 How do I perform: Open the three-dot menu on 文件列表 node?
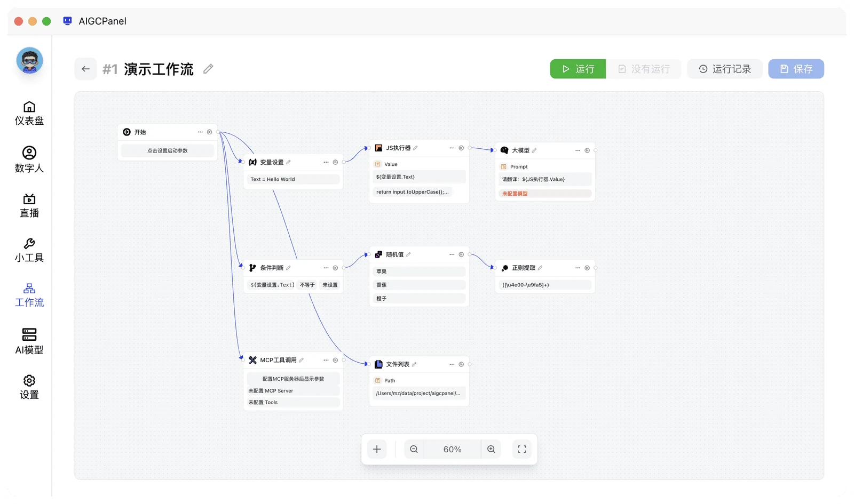coord(452,364)
